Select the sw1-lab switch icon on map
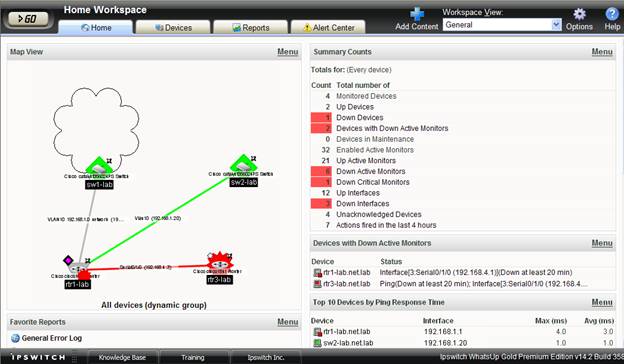624x364 pixels. pos(99,166)
